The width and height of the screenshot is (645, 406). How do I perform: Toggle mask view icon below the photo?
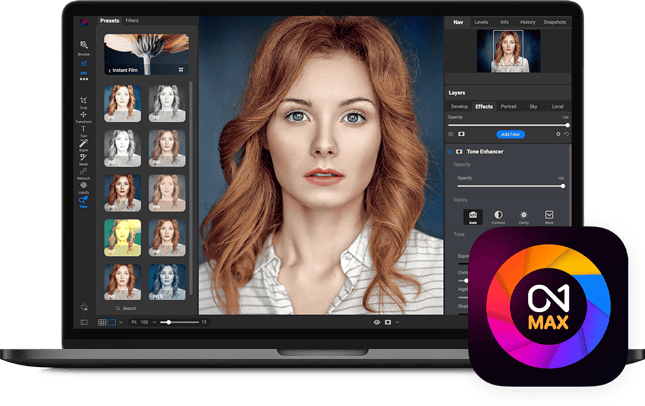point(388,322)
